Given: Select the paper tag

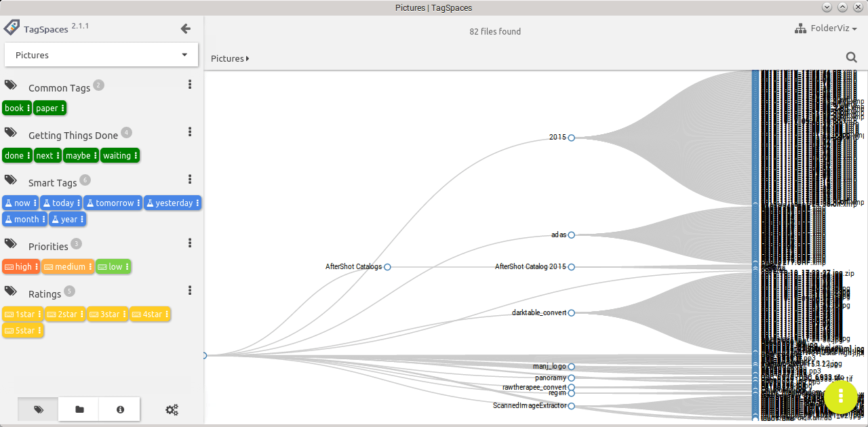Looking at the screenshot, I should (x=50, y=108).
